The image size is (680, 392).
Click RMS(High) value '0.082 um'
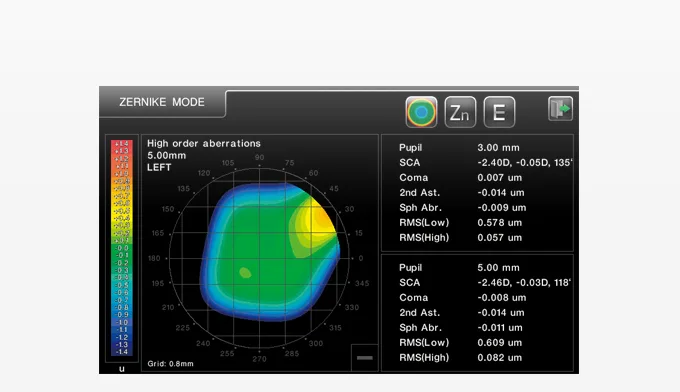(500, 358)
